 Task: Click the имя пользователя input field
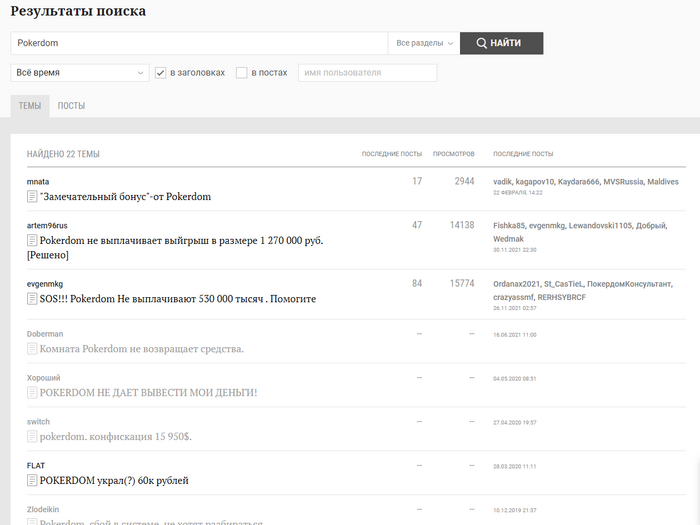coord(367,73)
